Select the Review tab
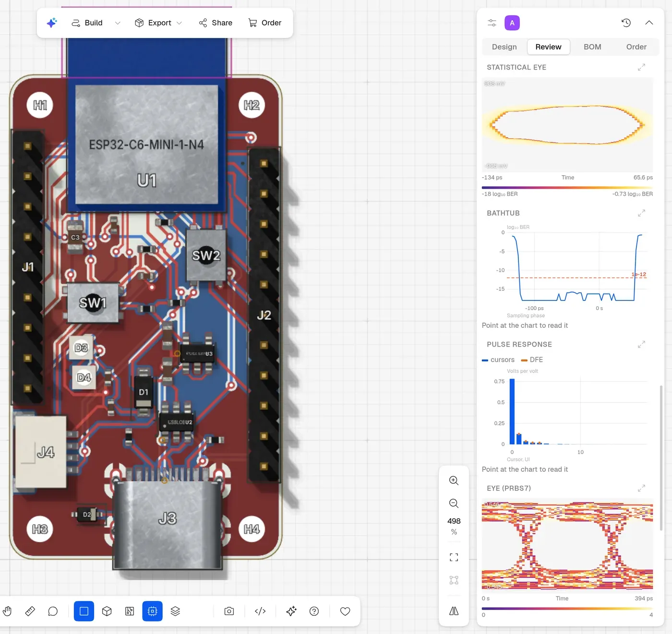 click(548, 47)
